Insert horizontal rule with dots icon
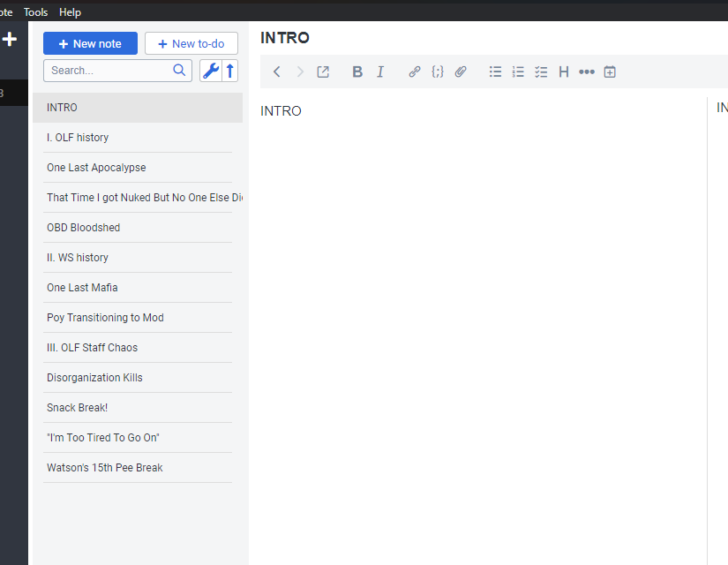Viewport: 728px width, 565px height. 587,72
